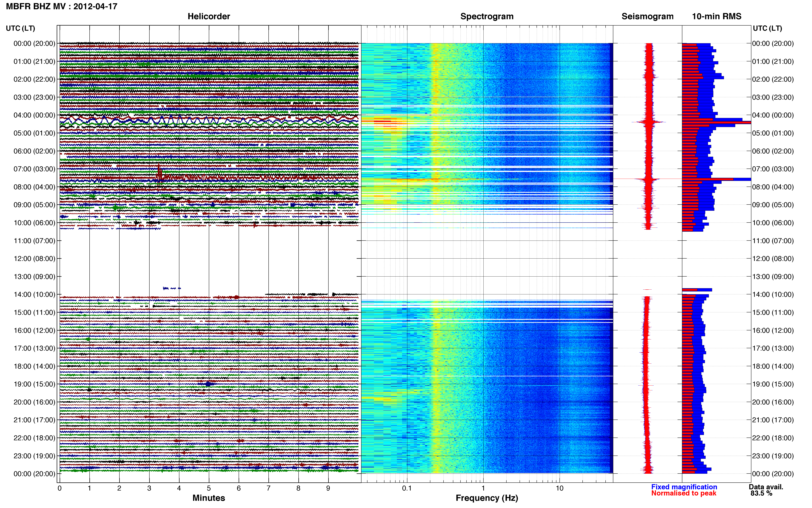Click the 5 tick on Minutes axis
The width and height of the screenshot is (812, 508).
pos(209,488)
